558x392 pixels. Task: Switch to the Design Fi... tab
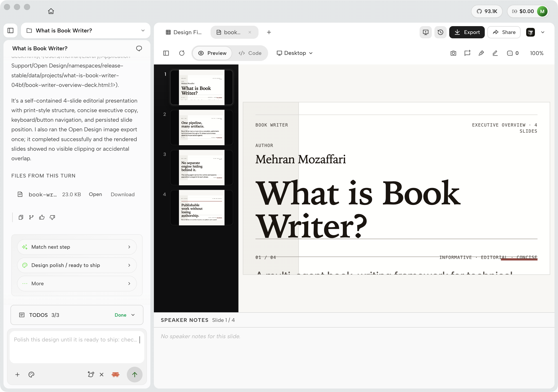click(x=184, y=32)
